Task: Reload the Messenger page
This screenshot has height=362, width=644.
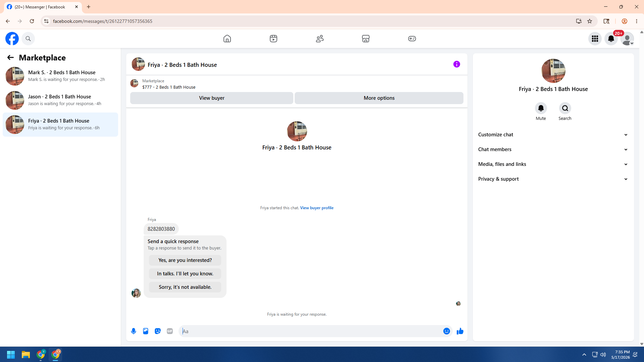Action: (32, 21)
